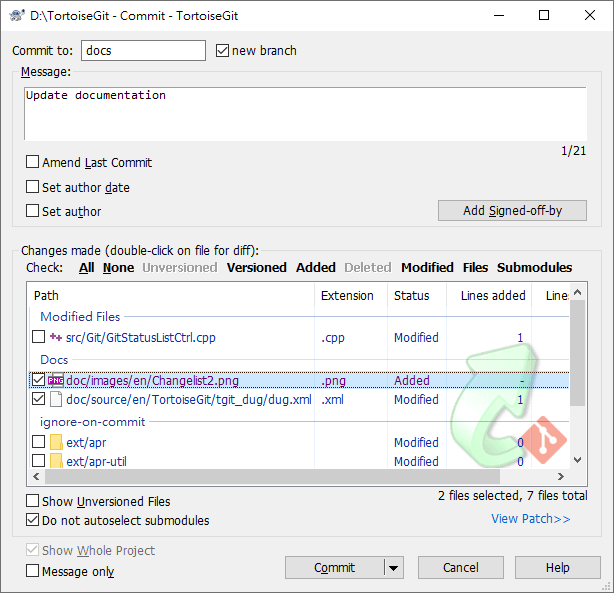Check only Modified files
614x593 pixels.
pyautogui.click(x=427, y=268)
